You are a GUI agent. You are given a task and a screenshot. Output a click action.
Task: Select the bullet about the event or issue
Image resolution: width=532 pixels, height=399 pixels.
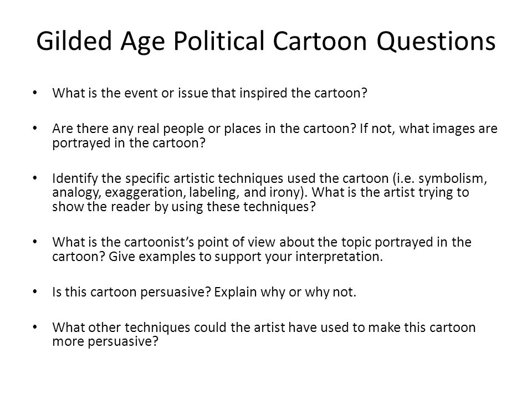click(x=209, y=93)
